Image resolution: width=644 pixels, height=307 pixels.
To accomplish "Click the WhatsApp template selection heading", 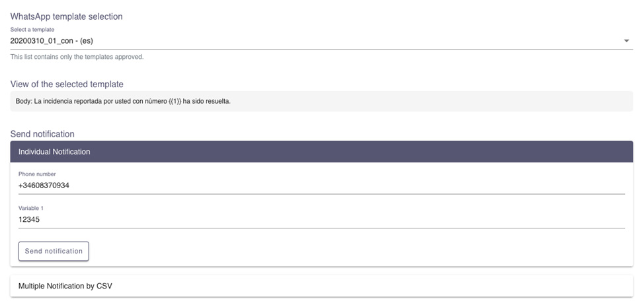I will (66, 17).
